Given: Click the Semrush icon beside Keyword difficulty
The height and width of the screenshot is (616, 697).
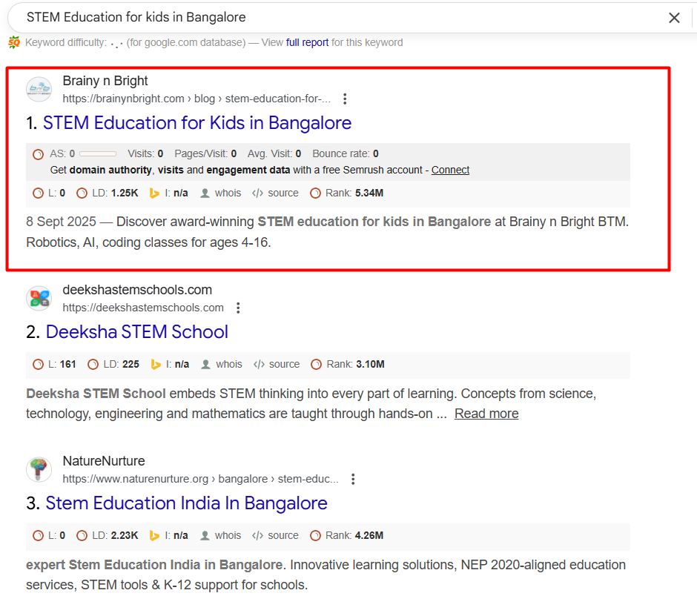Looking at the screenshot, I should coord(14,42).
